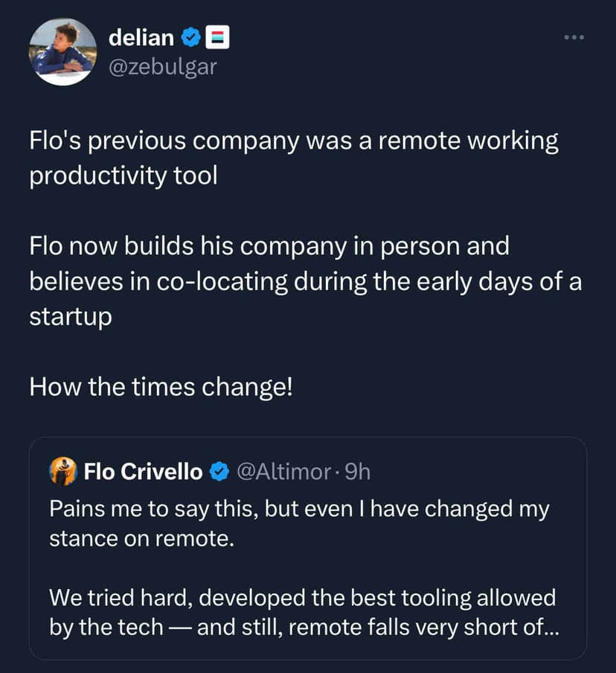Open delian's profile avatar photo
Image resolution: width=616 pixels, height=673 pixels.
coord(62,51)
